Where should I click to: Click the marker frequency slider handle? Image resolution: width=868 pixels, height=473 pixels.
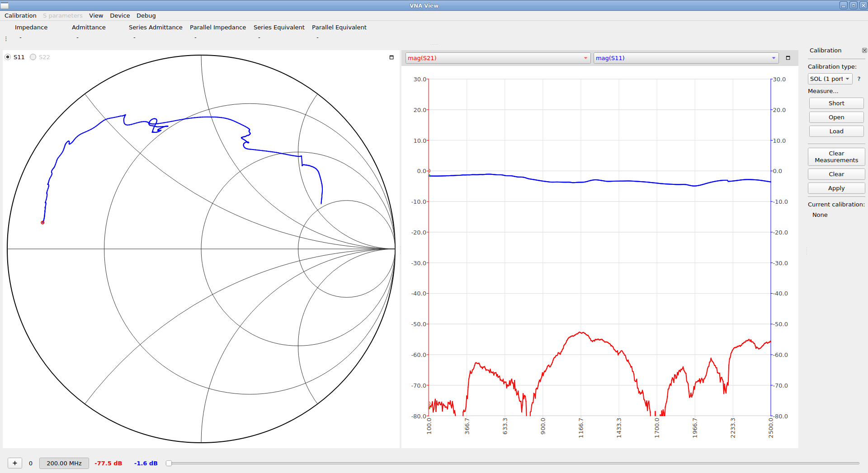(169, 463)
